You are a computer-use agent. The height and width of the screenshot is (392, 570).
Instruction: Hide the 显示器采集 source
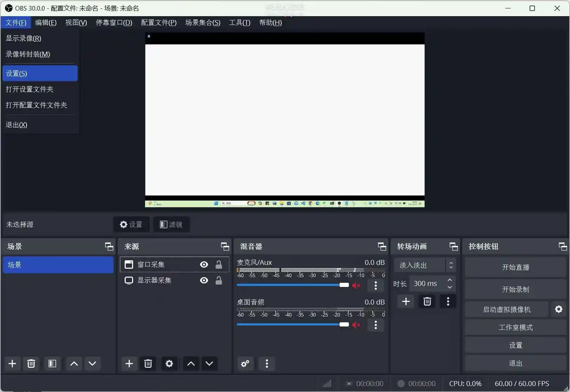[x=204, y=280]
